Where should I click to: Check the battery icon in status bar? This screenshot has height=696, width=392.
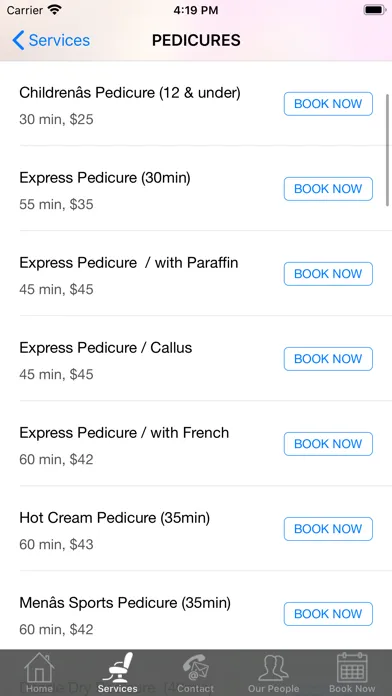point(375,10)
